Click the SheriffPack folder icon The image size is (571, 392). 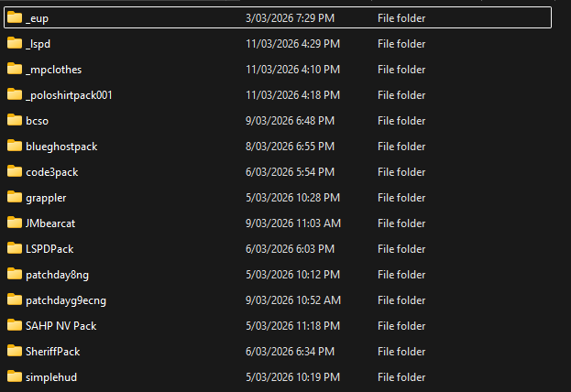pos(14,351)
